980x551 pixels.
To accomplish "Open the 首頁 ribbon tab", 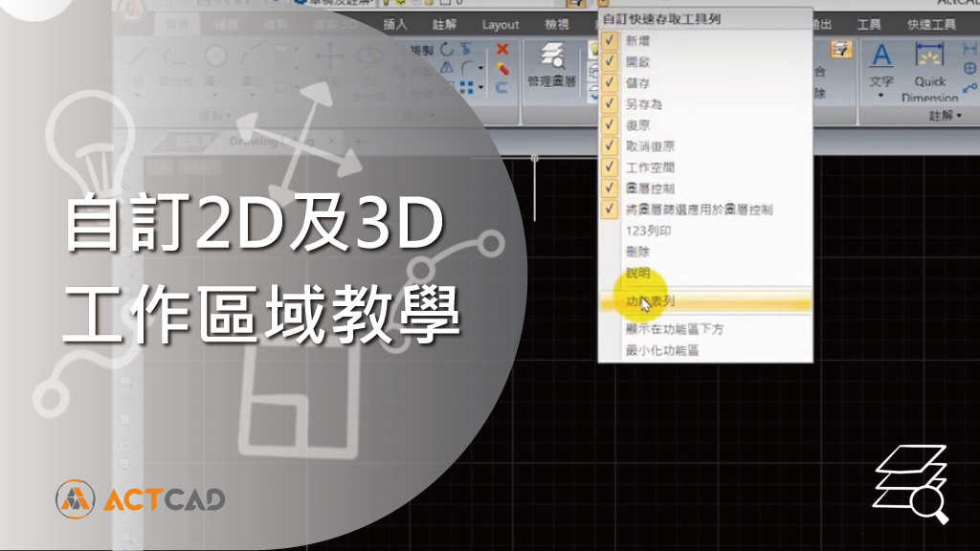I will pyautogui.click(x=177, y=24).
